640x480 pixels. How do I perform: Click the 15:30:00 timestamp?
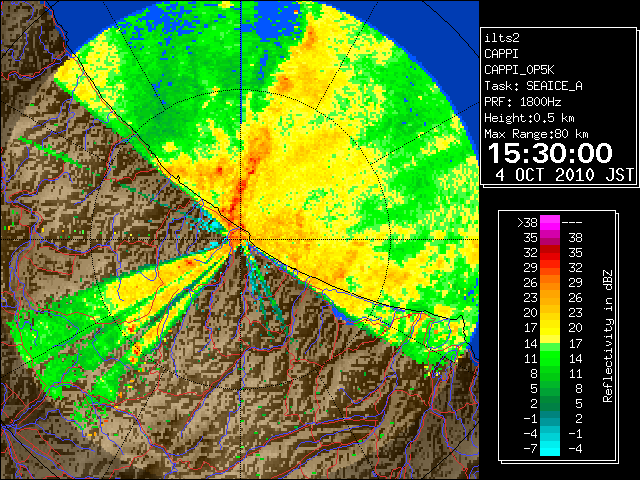[550, 153]
